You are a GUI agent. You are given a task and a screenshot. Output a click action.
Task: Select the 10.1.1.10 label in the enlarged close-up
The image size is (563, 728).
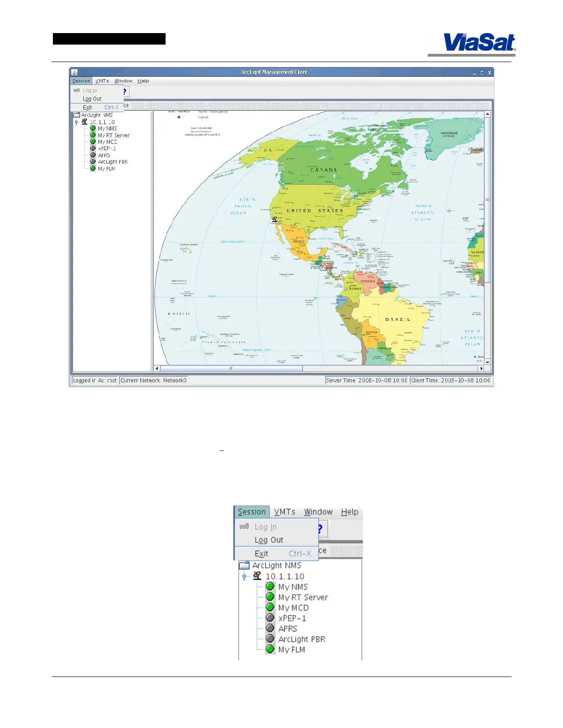point(285,576)
